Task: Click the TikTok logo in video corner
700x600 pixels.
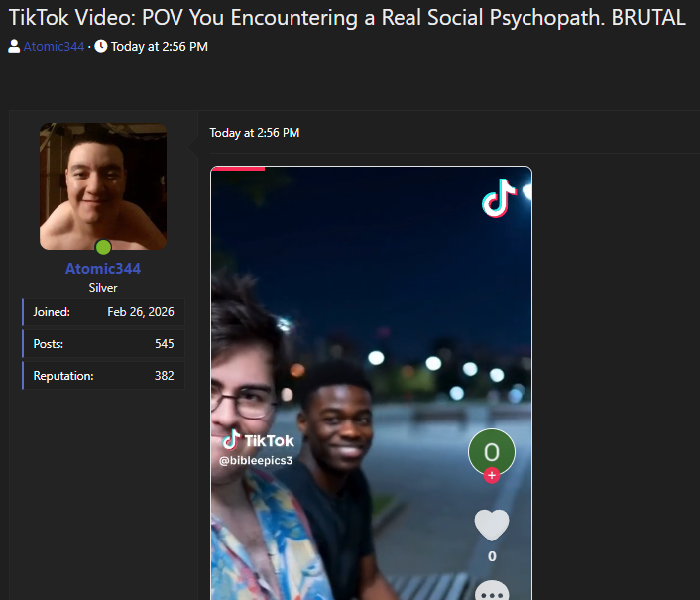Action: [499, 197]
